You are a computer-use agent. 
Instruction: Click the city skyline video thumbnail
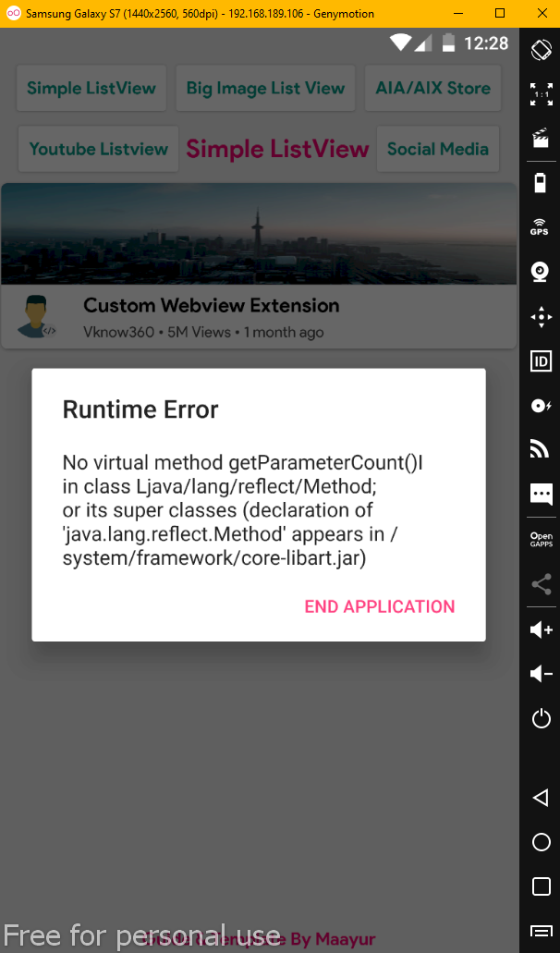coord(259,233)
